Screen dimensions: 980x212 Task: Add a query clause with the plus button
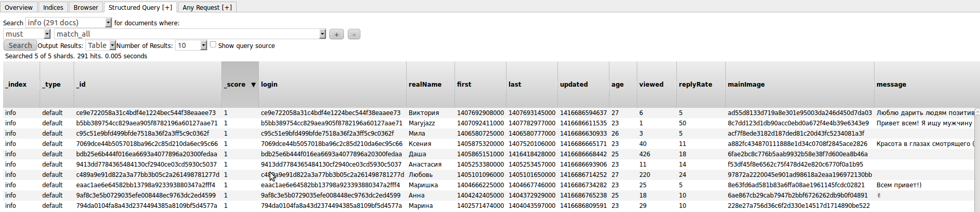(337, 34)
